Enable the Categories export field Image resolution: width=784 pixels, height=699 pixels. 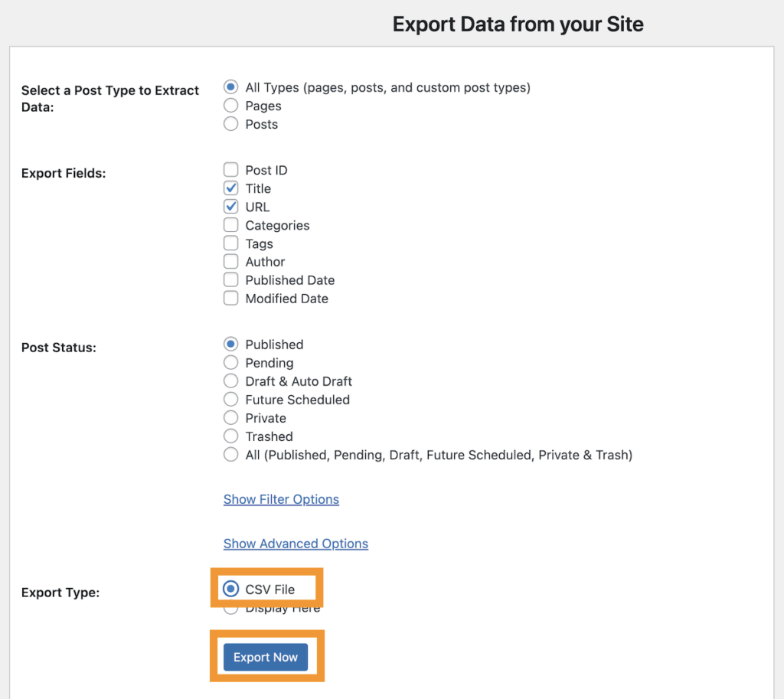(230, 224)
